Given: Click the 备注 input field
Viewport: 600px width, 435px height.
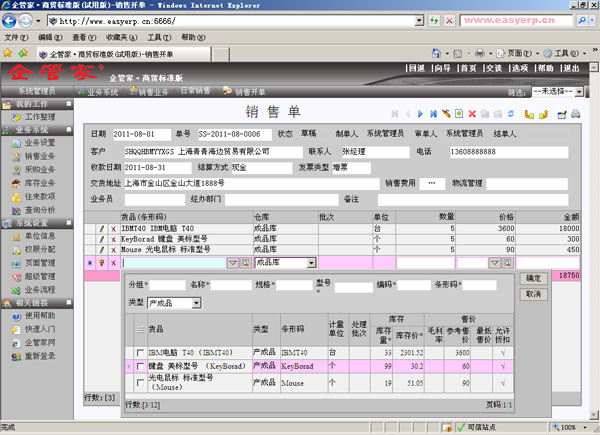Looking at the screenshot, I should click(473, 200).
